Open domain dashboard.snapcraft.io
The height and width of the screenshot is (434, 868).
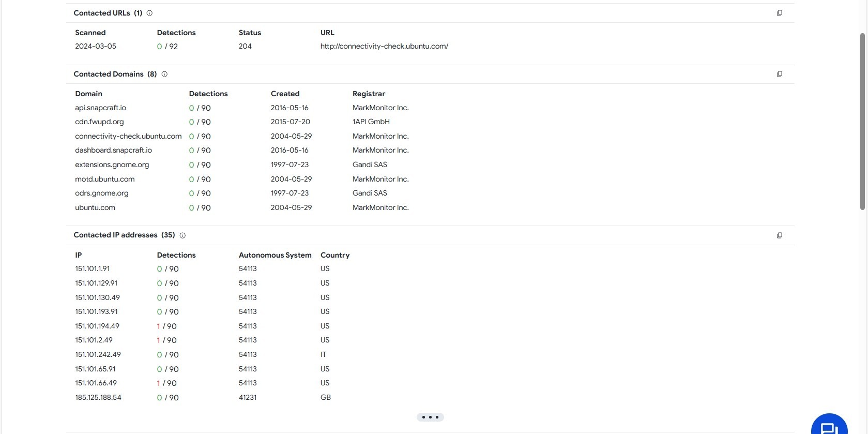click(113, 150)
